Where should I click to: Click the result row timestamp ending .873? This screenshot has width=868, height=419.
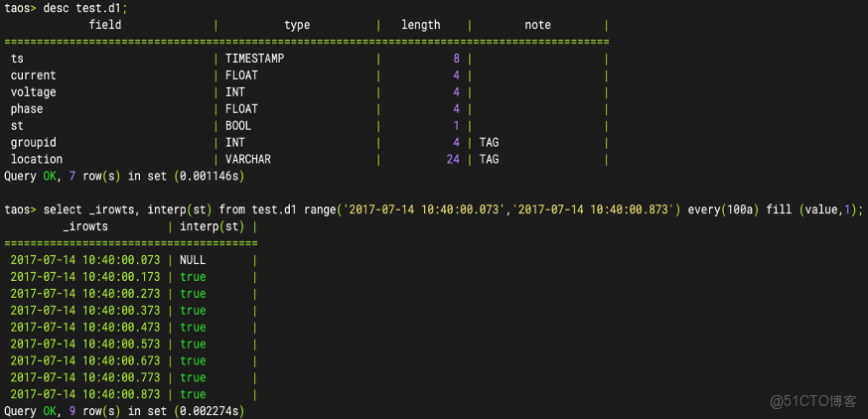tap(85, 394)
